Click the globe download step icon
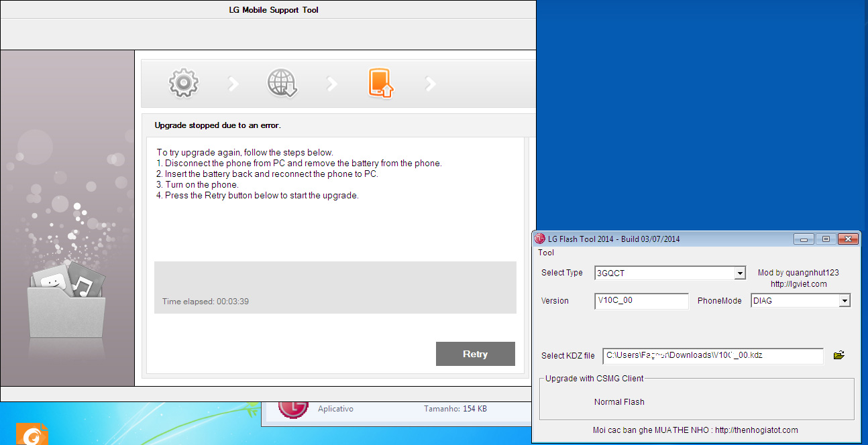 click(x=282, y=83)
